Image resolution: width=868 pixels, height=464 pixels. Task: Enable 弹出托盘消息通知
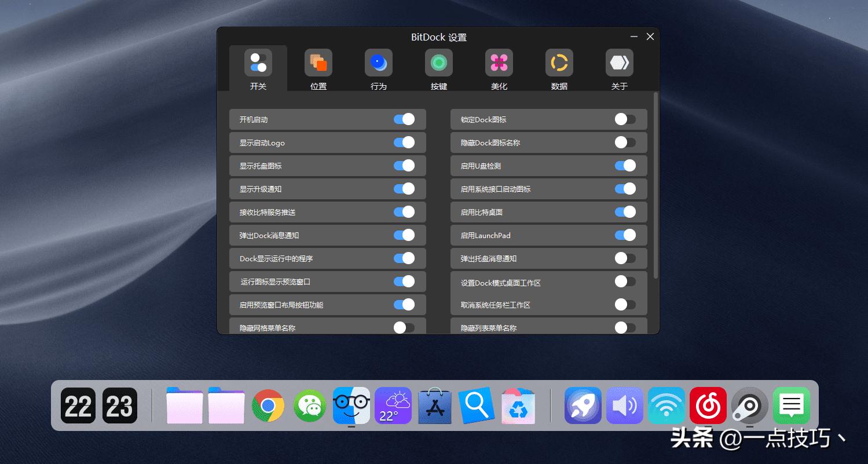click(x=625, y=258)
